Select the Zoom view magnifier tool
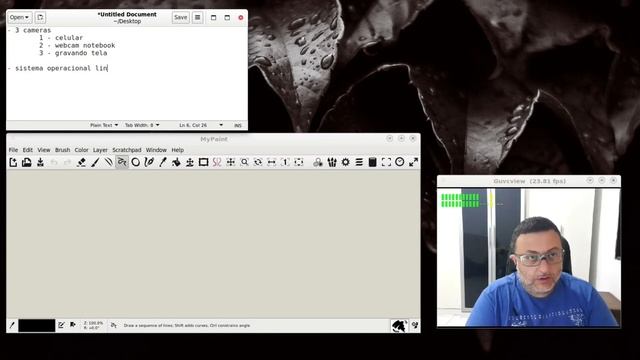The width and height of the screenshot is (640, 360). (244, 162)
